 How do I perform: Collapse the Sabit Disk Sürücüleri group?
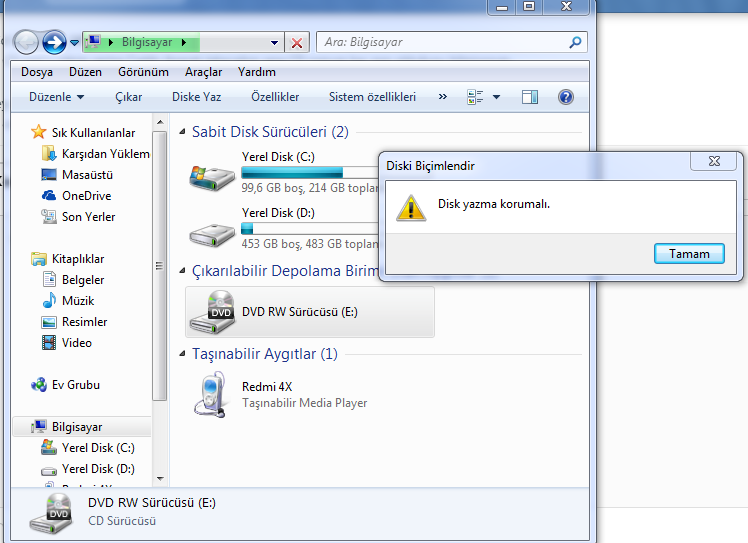(x=182, y=132)
